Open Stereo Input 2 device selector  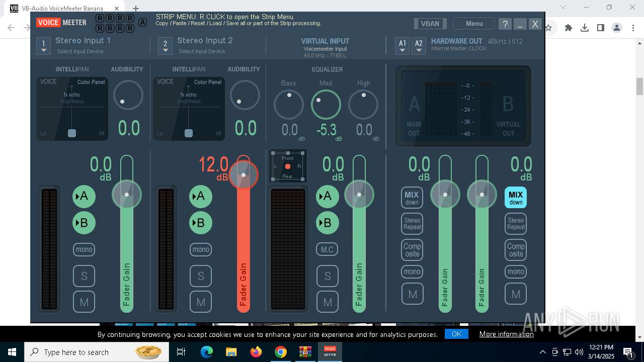tap(165, 46)
